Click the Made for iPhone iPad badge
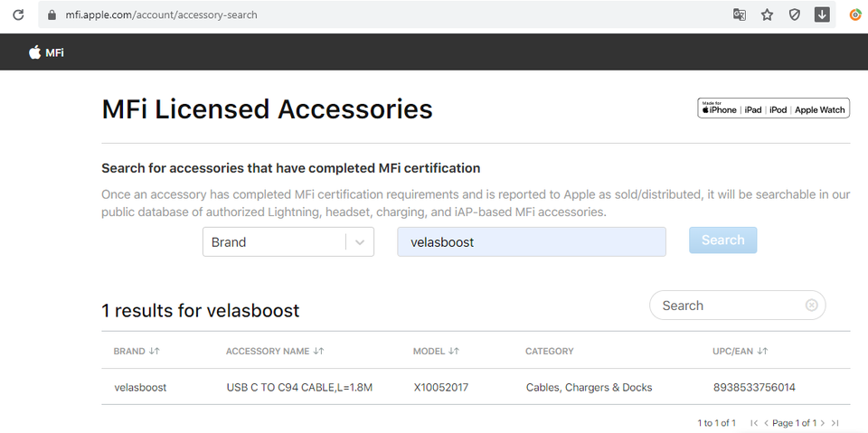Viewport: 868px width, 433px height. pos(773,108)
